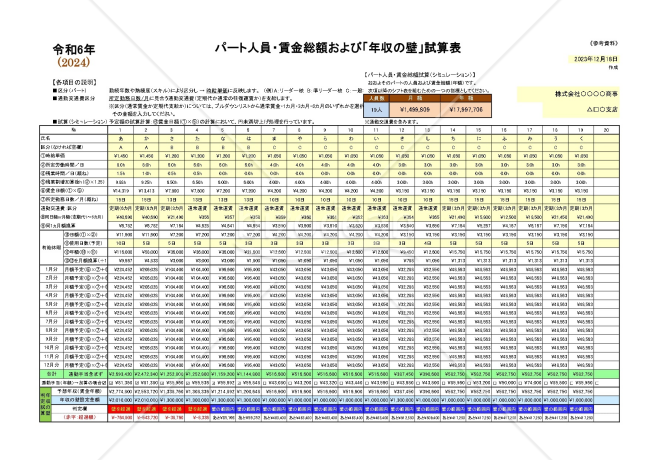Toggle commuting allowance checkbox for employee か
This screenshot has height=460, width=650.
[x=136, y=383]
